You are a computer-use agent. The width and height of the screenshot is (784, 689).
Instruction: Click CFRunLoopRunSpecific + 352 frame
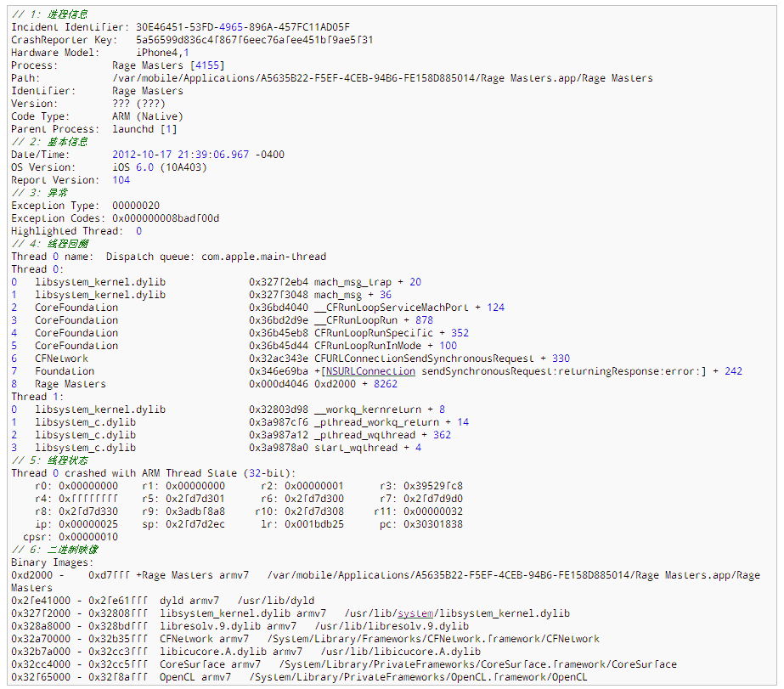tap(392, 333)
